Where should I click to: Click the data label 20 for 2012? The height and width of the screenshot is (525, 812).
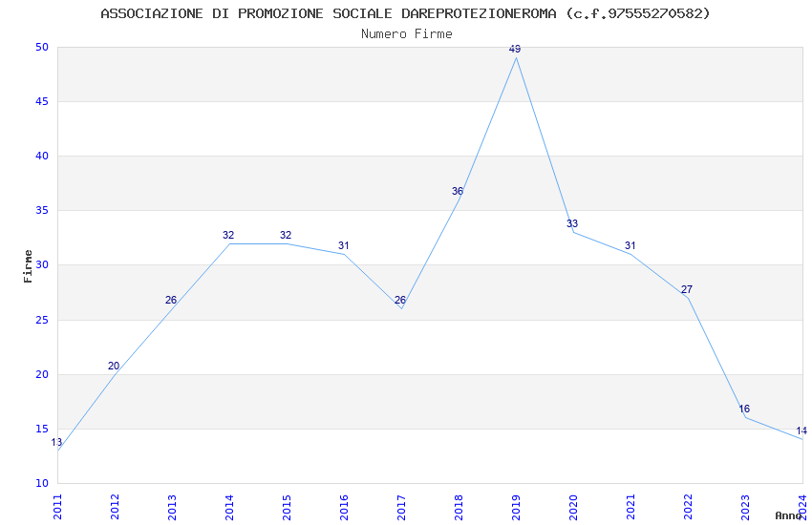click(x=114, y=366)
